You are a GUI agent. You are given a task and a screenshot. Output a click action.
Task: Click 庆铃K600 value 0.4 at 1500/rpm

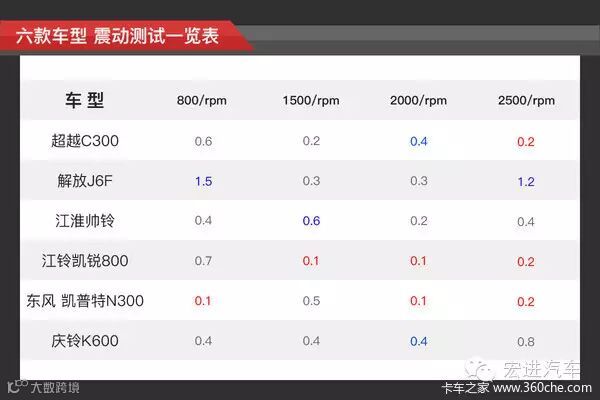point(311,341)
